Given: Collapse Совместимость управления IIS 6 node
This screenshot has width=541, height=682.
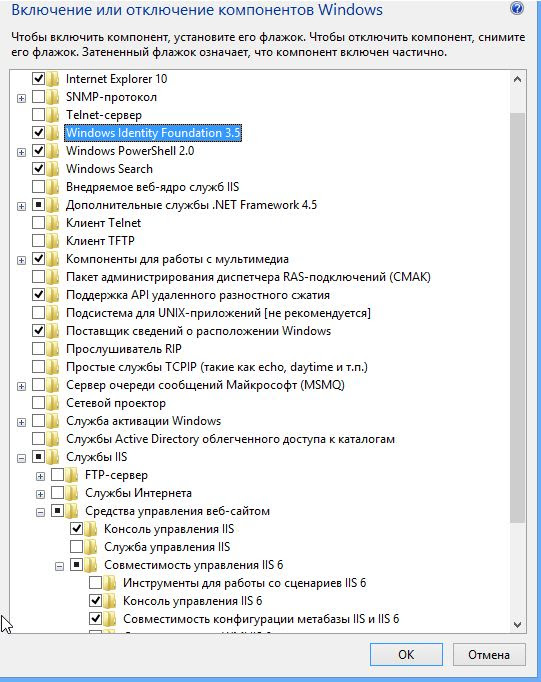Looking at the screenshot, I should tap(59, 566).
